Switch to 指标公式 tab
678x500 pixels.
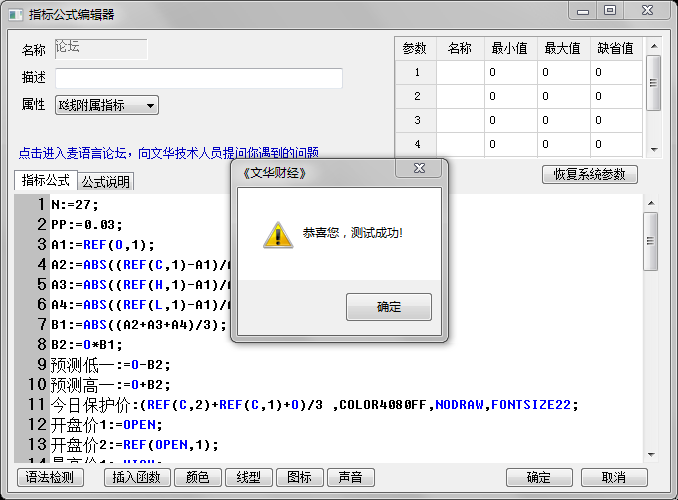tap(46, 180)
